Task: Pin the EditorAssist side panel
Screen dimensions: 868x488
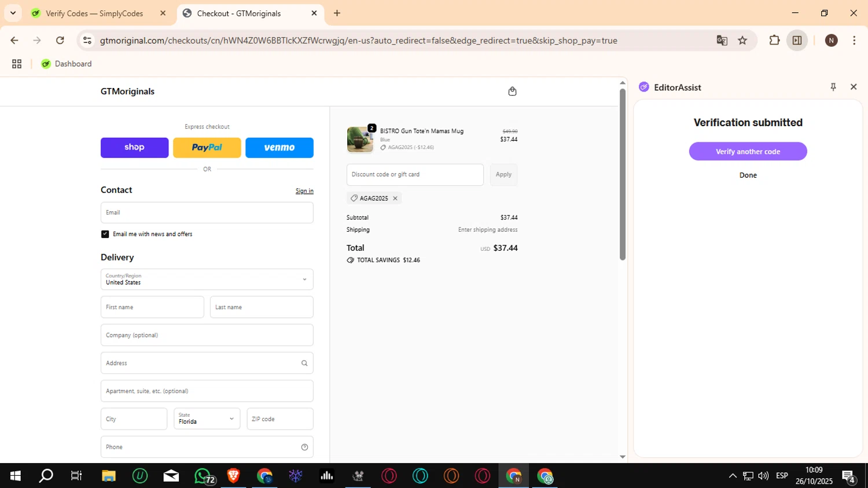Action: coord(833,87)
